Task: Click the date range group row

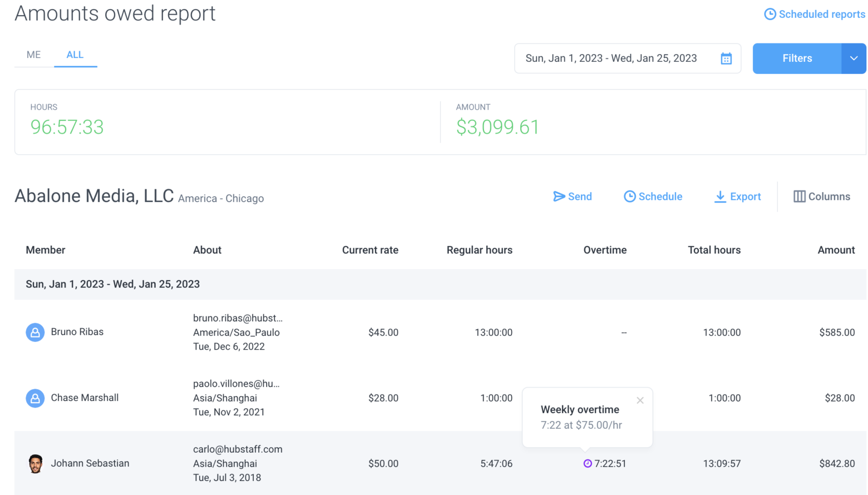Action: pyautogui.click(x=441, y=284)
